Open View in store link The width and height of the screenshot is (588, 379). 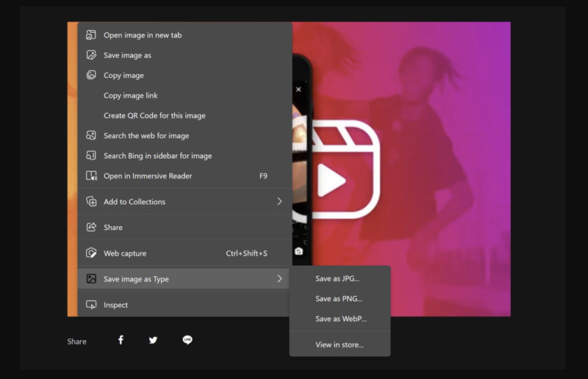[x=339, y=344]
